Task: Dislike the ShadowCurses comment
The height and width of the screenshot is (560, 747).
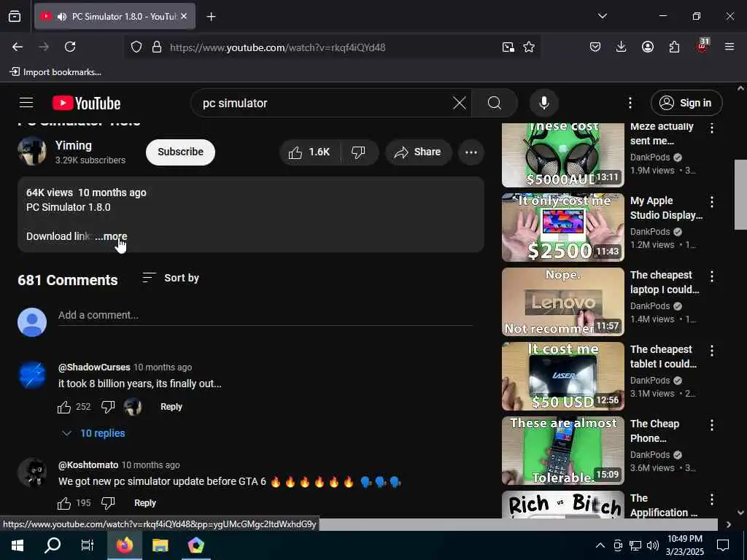Action: point(108,407)
